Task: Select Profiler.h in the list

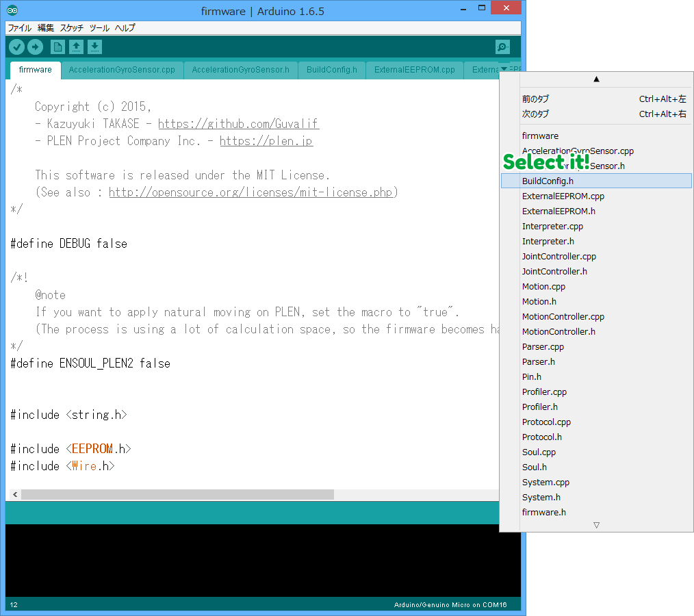Action: (596, 407)
